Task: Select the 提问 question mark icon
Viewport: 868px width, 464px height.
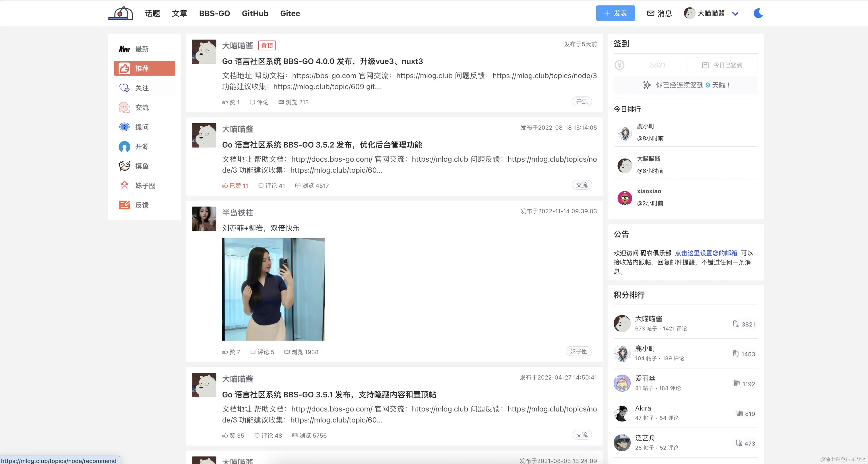Action: (x=124, y=127)
